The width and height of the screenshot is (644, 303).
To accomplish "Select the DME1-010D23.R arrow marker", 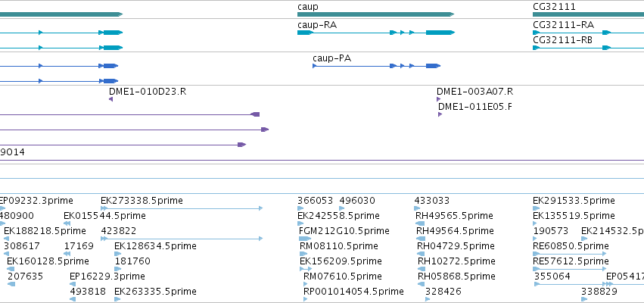I will [x=111, y=99].
